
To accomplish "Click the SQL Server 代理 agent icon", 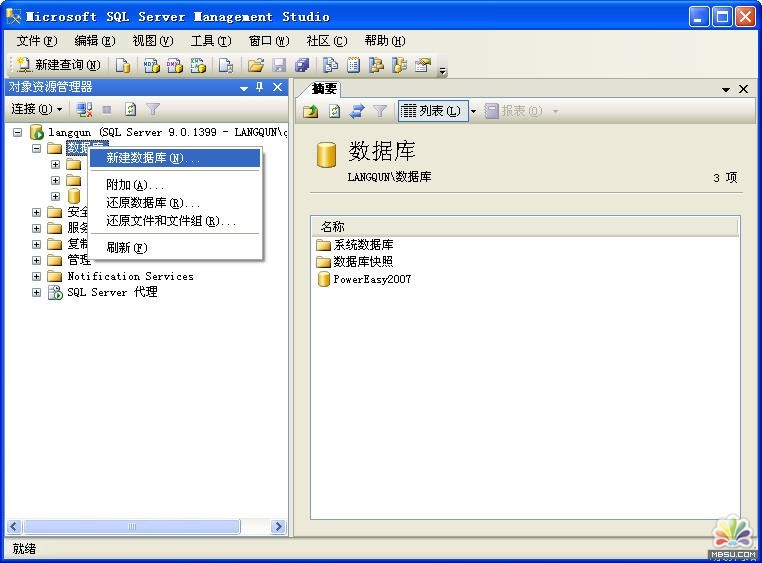I will coord(55,293).
